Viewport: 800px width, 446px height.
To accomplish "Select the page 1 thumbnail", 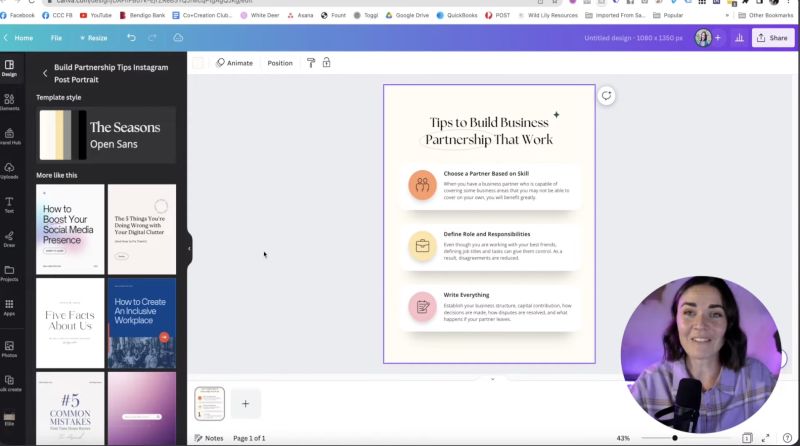I will 209,404.
